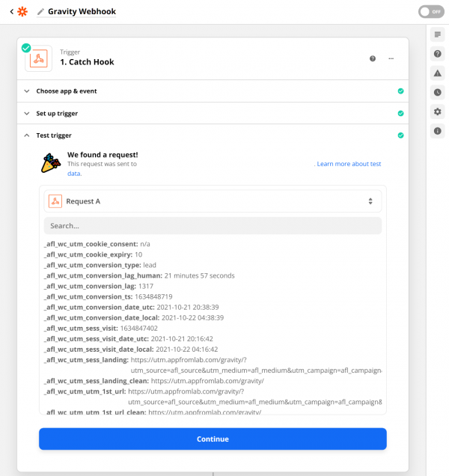This screenshot has width=449, height=476.
Task: Focus the Search field
Action: pyautogui.click(x=213, y=226)
